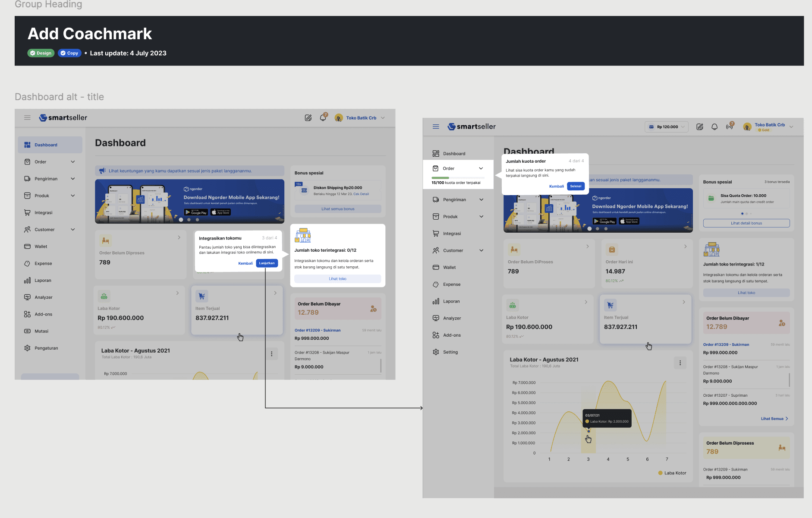Click hamburger menu icon in right dashboard
The image size is (812, 518).
click(436, 126)
